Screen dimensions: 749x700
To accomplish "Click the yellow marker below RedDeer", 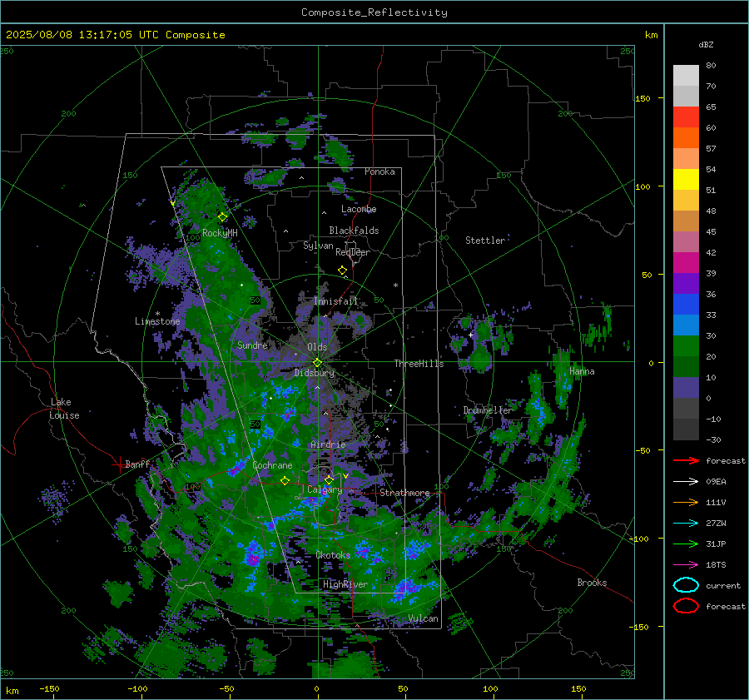I will pos(343,271).
